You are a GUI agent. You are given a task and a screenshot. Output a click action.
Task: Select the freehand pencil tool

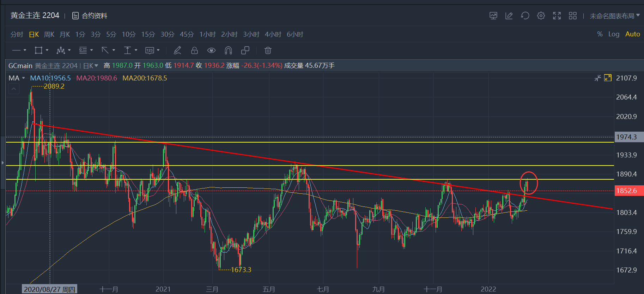(177, 50)
